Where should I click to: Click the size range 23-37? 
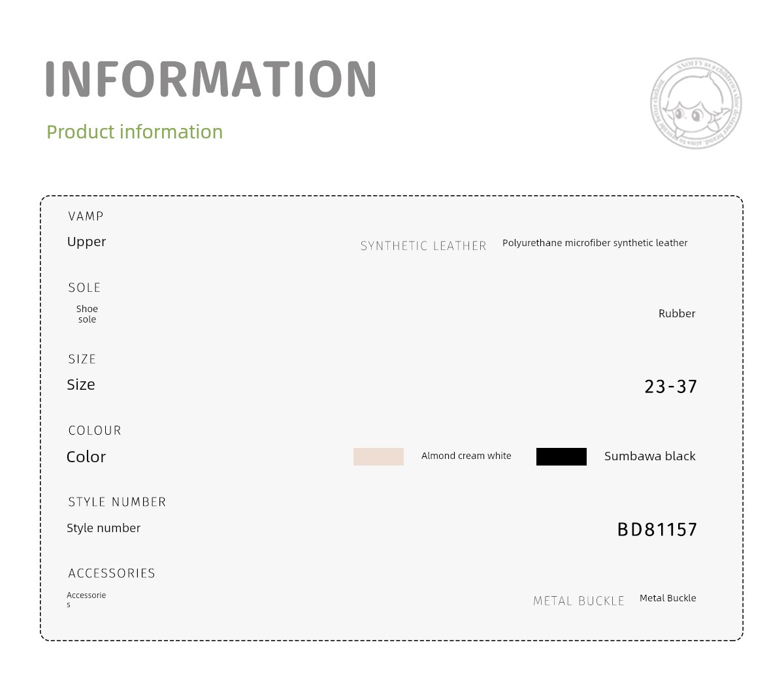[x=671, y=387]
